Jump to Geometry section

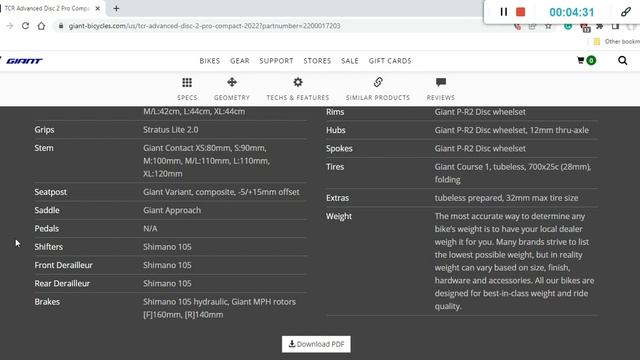[x=232, y=89]
